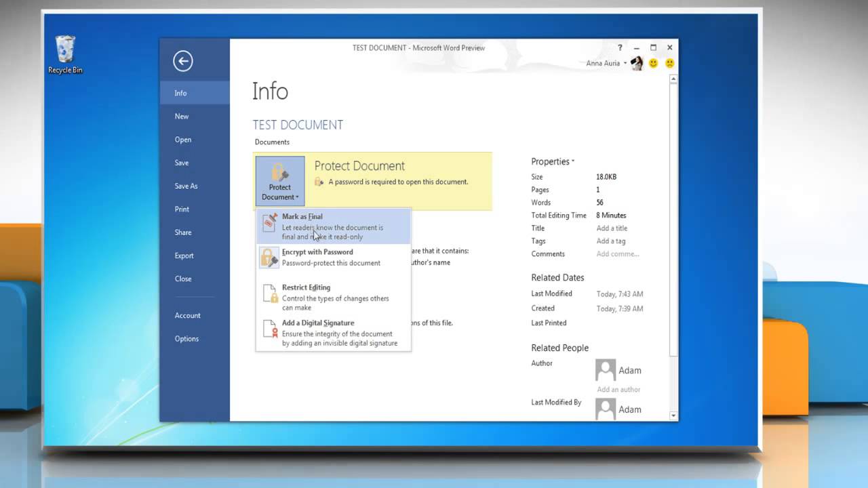The width and height of the screenshot is (868, 488).
Task: Choose Save As in the sidebar
Action: 195,186
